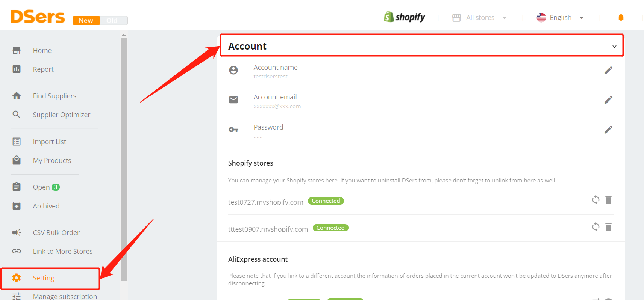The height and width of the screenshot is (300, 644).
Task: Click the Password edit pencil icon
Action: (x=608, y=130)
